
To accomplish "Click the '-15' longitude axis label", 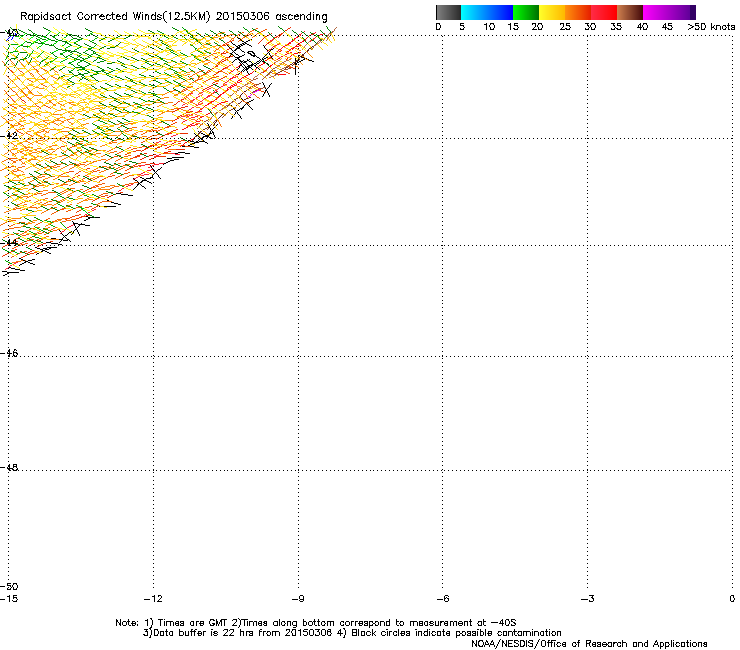I will point(9,599).
